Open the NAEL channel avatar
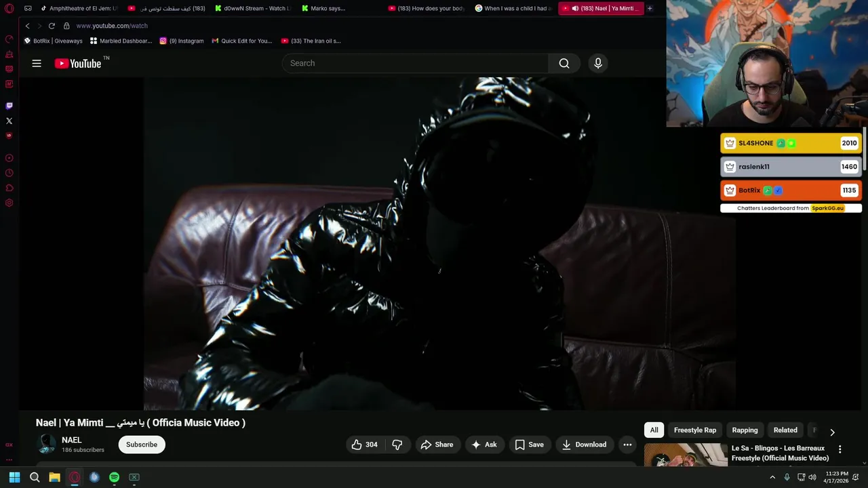The height and width of the screenshot is (488, 868). 47,444
